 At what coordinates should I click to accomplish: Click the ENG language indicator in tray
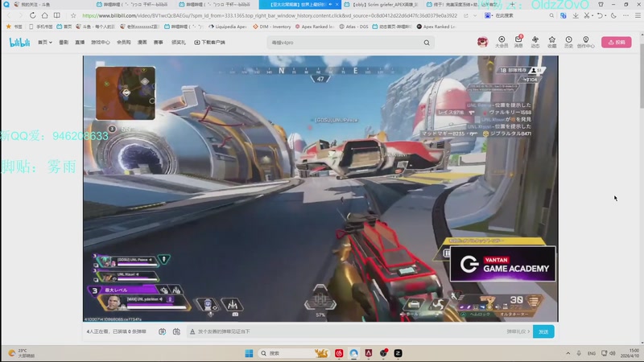(x=592, y=353)
